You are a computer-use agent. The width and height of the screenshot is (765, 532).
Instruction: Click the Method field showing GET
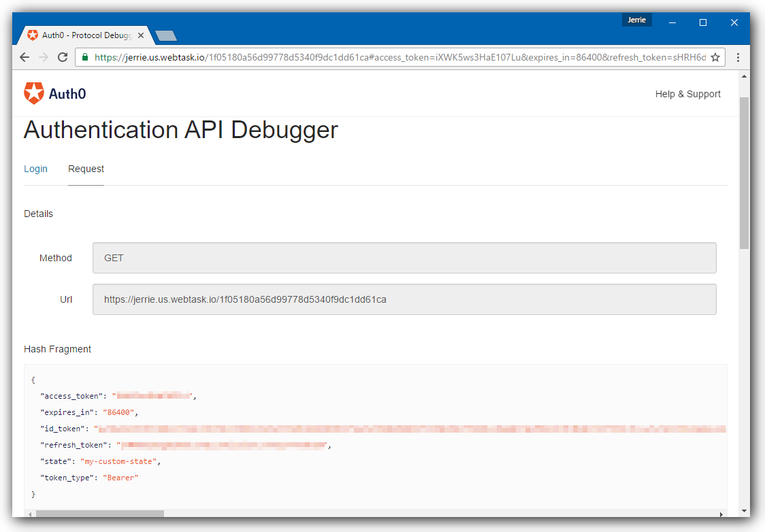(404, 258)
